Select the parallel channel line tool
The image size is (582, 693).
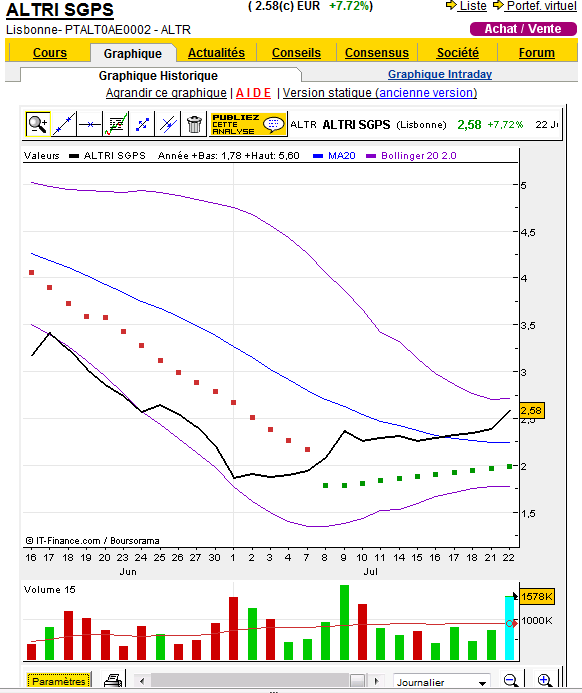(x=168, y=124)
